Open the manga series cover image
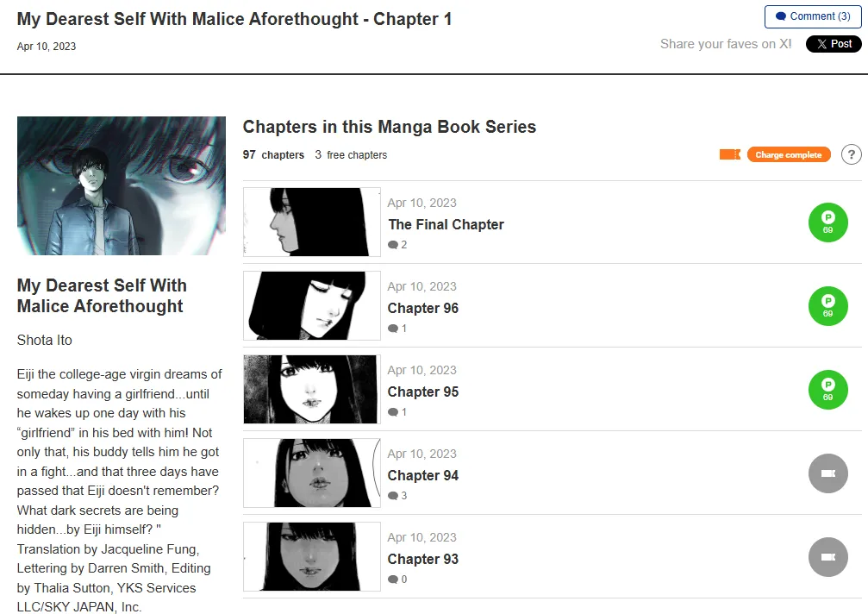868x614 pixels. tap(122, 185)
